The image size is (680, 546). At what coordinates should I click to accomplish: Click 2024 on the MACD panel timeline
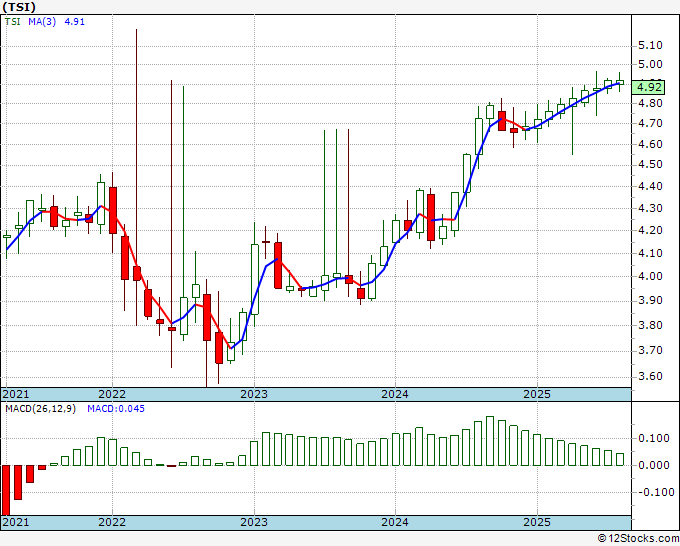pyautogui.click(x=395, y=522)
